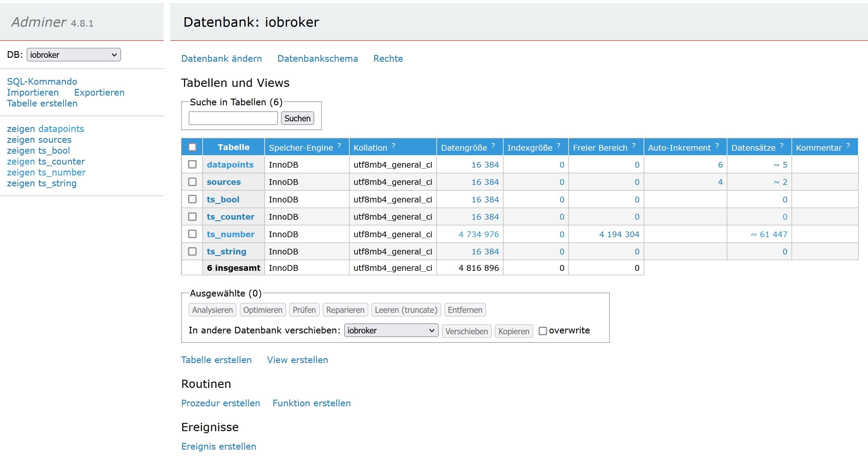Check the ts_number table checkbox
The height and width of the screenshot is (462, 868).
coord(192,234)
